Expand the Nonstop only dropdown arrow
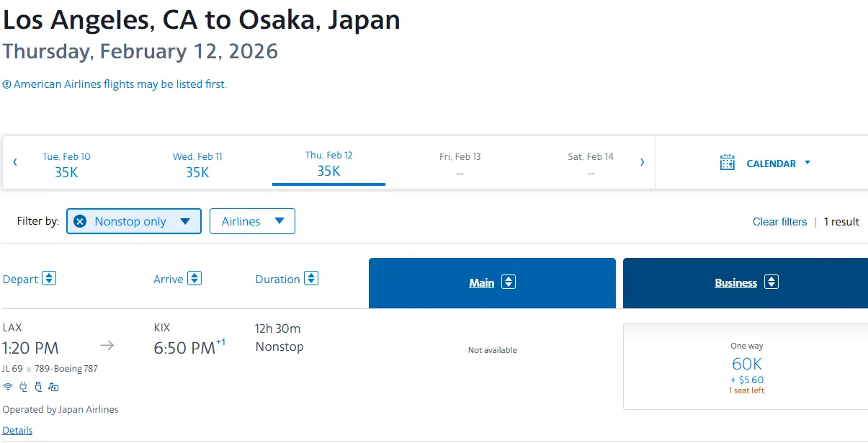This screenshot has width=868, height=443. click(x=185, y=221)
